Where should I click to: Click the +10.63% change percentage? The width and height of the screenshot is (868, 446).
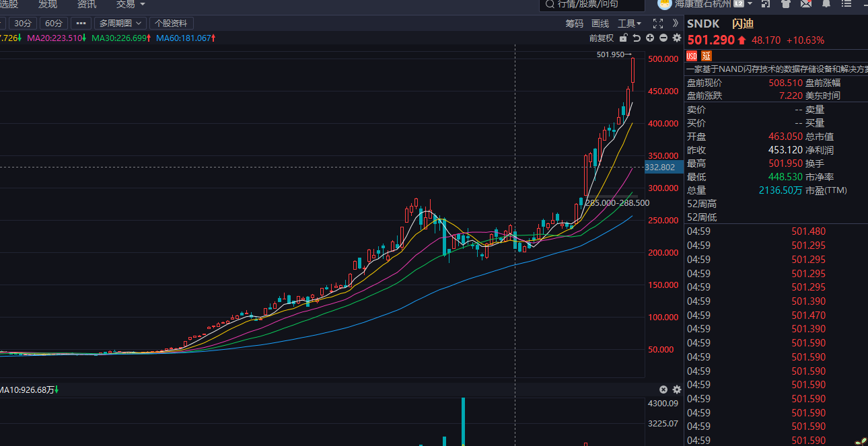[805, 40]
